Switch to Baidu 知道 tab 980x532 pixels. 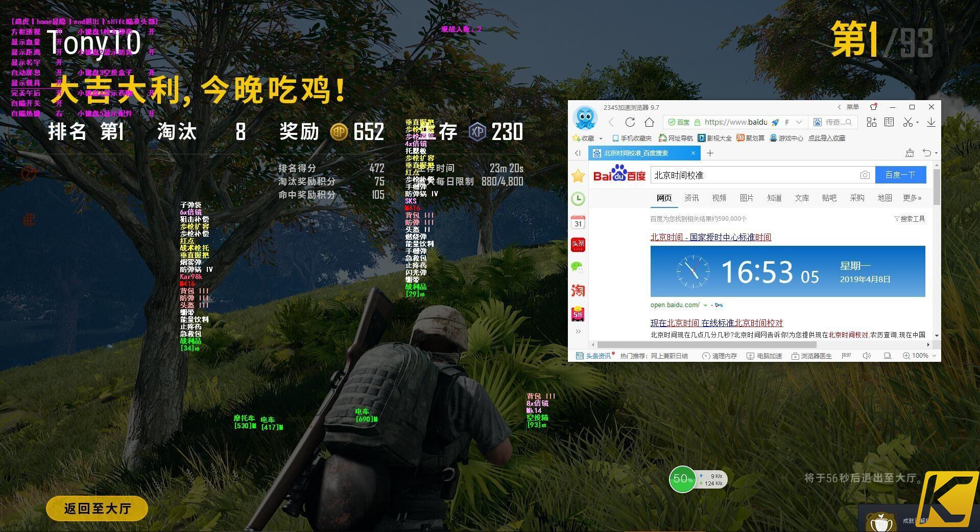(x=774, y=198)
